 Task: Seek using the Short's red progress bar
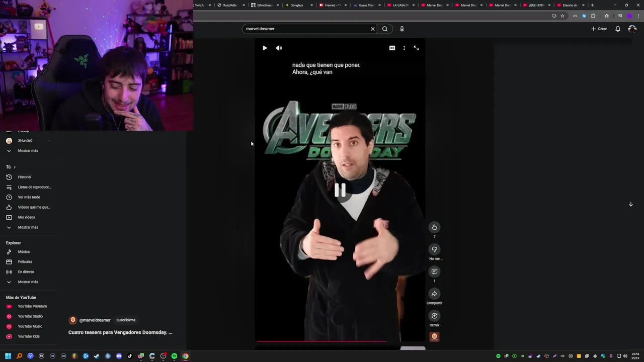click(x=341, y=342)
